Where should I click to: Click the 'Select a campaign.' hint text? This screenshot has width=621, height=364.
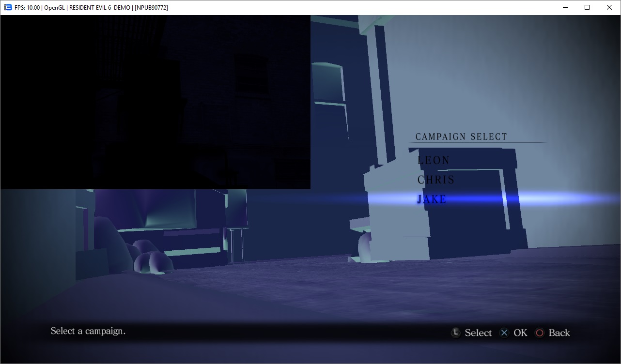88,331
